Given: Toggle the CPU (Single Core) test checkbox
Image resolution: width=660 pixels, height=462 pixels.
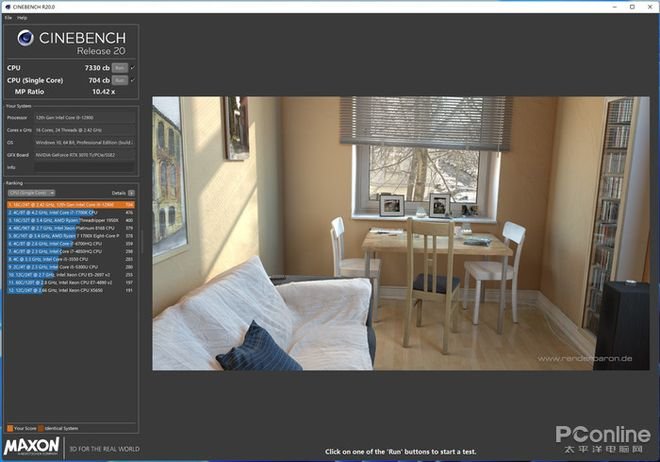Looking at the screenshot, I should click(x=133, y=80).
